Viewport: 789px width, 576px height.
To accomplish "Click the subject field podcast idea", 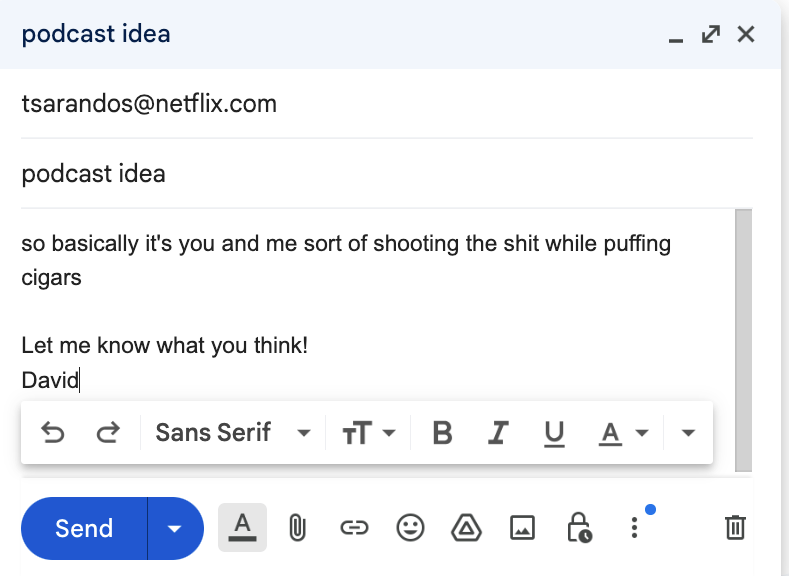I will (x=386, y=174).
